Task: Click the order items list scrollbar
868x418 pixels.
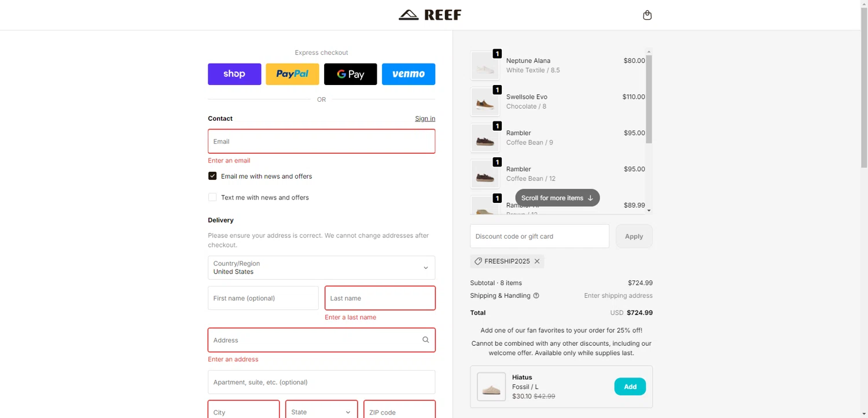Action: click(649, 98)
